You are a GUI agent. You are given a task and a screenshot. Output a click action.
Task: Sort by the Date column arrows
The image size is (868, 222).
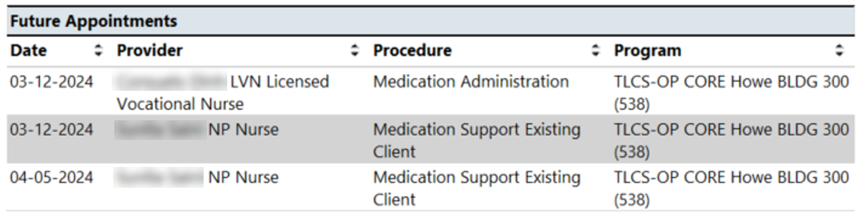click(98, 50)
